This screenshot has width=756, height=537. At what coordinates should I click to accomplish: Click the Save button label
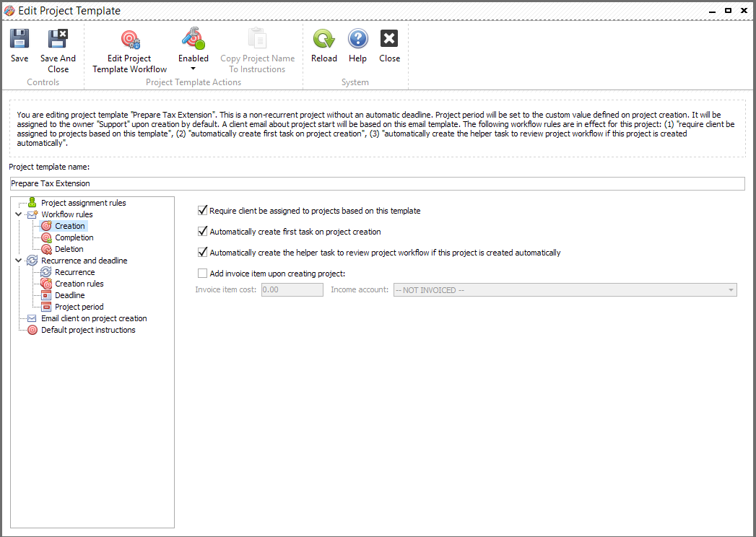coord(19,58)
